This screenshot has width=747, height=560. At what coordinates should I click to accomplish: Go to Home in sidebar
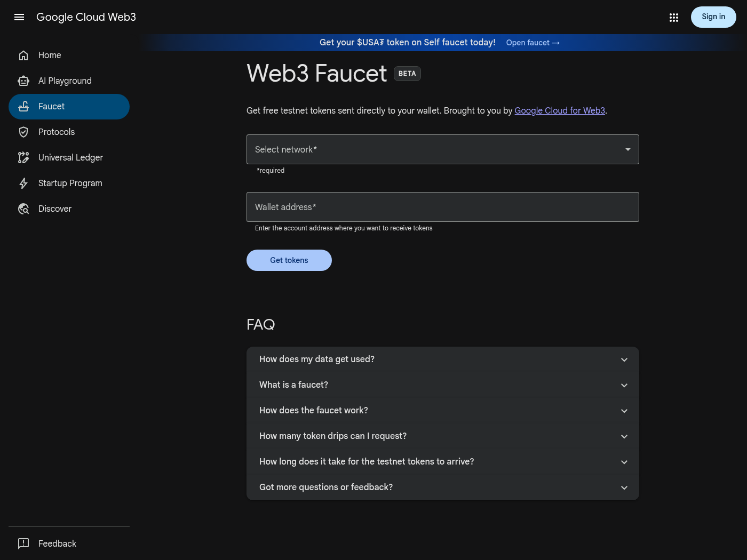[x=69, y=55]
